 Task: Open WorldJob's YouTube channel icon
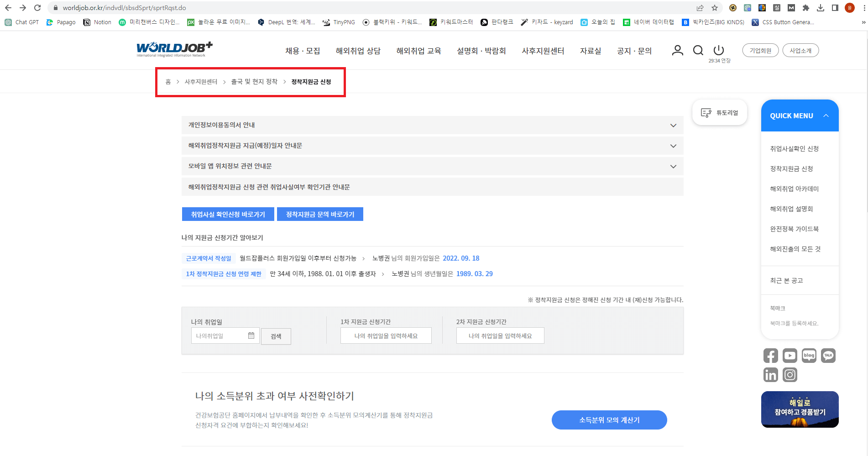point(790,356)
